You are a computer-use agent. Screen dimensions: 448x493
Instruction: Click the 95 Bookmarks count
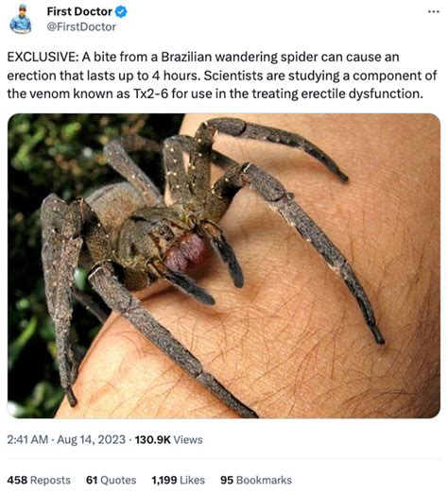tap(256, 480)
